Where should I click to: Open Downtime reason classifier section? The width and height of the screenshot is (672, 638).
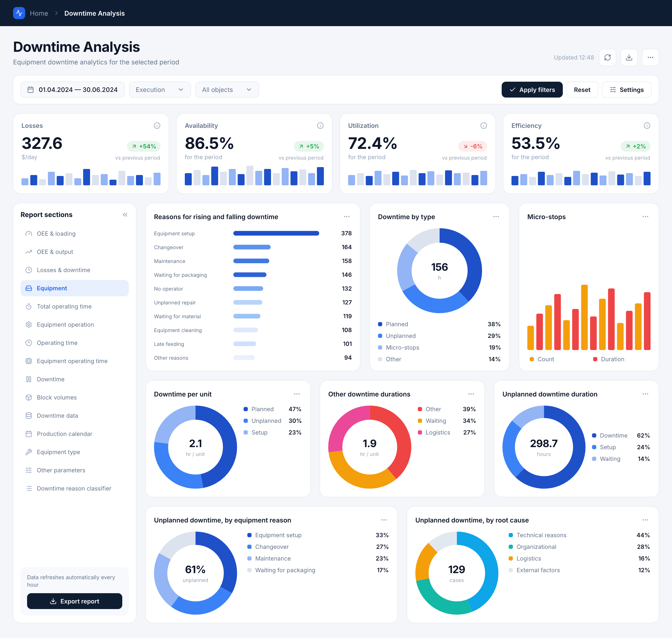pyautogui.click(x=74, y=488)
